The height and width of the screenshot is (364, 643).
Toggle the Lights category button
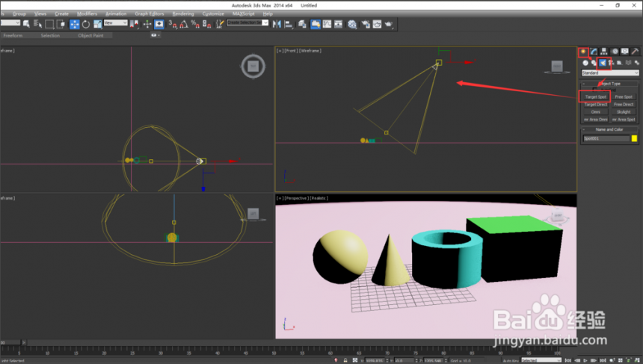tap(603, 63)
